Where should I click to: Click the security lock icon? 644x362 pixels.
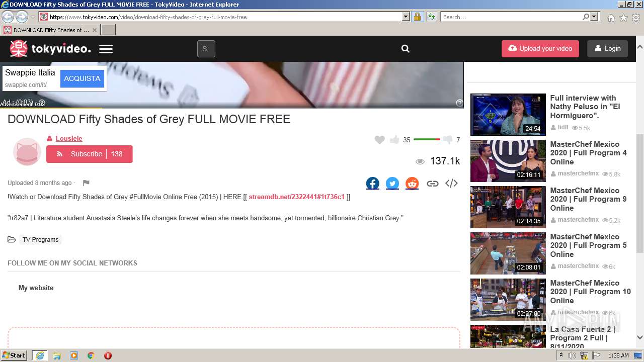tap(417, 17)
